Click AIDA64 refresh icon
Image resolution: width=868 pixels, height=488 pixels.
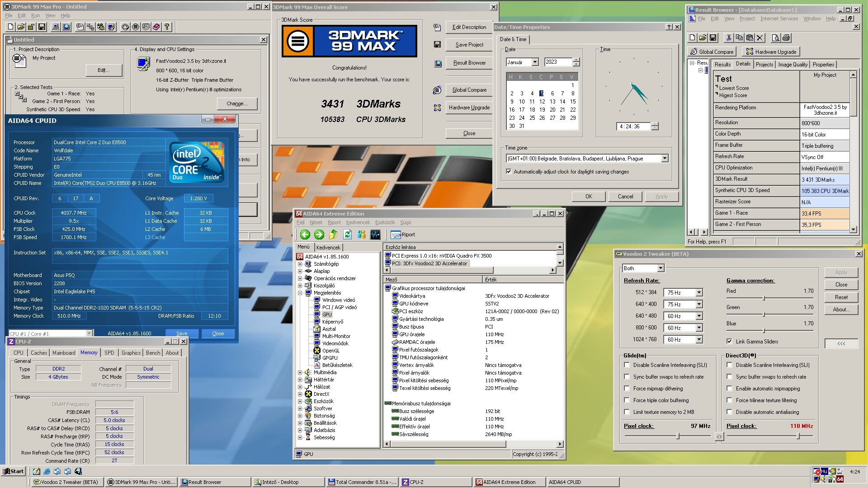point(347,235)
